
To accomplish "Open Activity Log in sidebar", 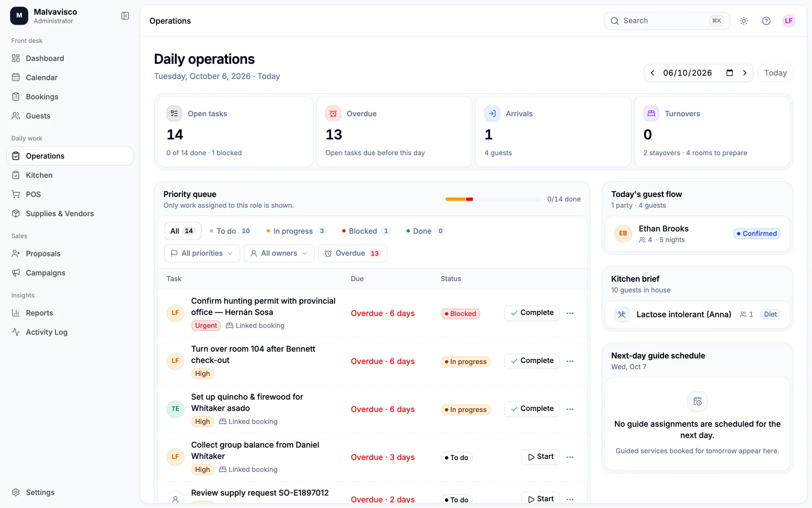I will click(x=70, y=332).
